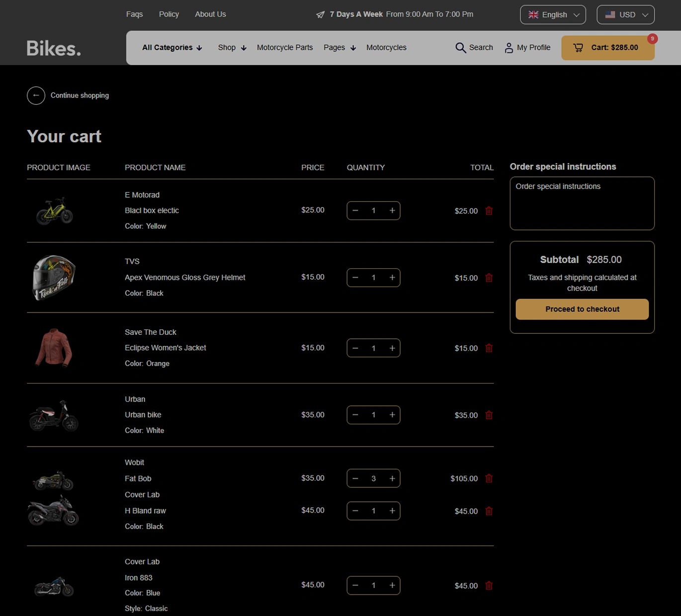Open Fat Bob product name link

point(138,478)
